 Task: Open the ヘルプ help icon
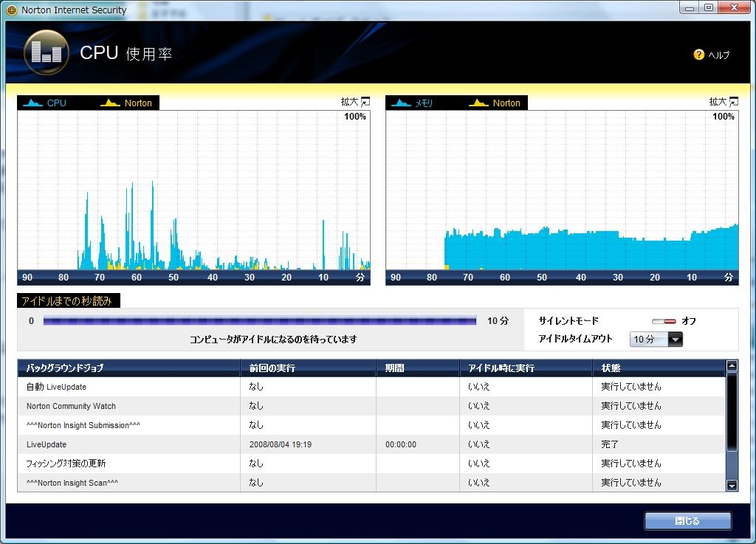(x=698, y=55)
